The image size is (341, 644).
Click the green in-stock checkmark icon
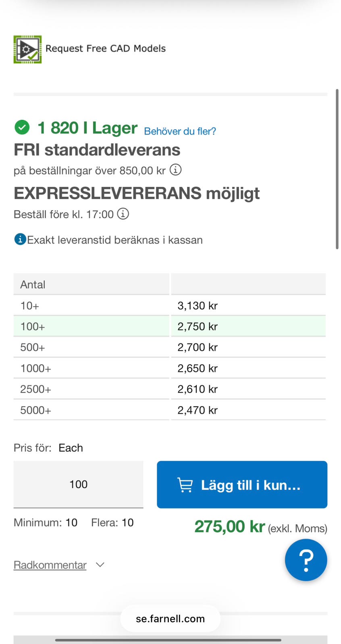(x=22, y=127)
